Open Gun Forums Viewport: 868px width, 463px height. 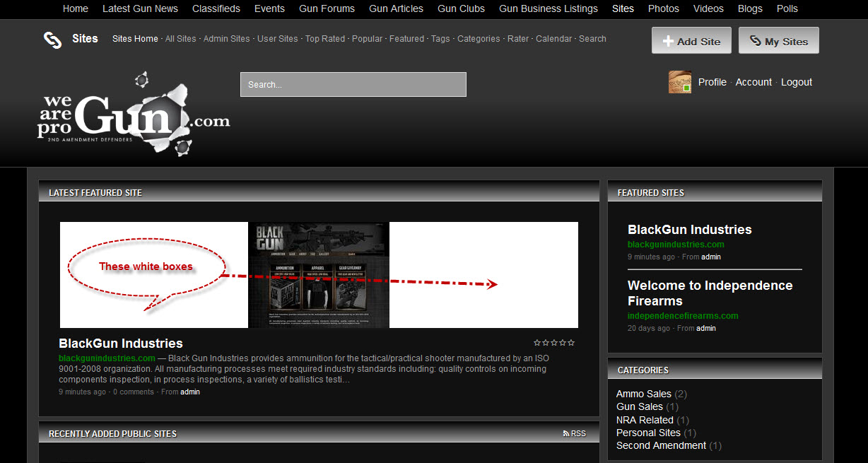point(327,8)
